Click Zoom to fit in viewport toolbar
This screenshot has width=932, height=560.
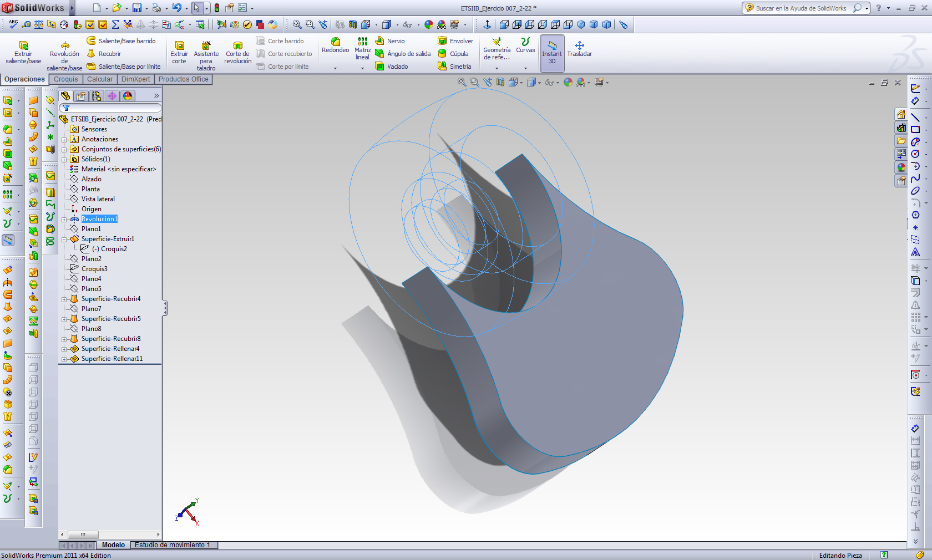462,82
